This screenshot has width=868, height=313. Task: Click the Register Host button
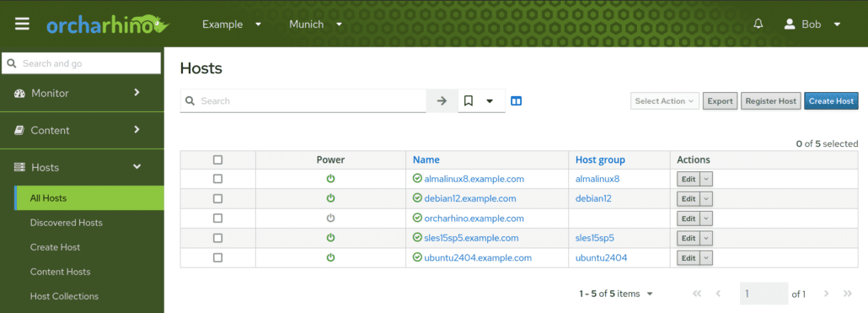point(770,101)
